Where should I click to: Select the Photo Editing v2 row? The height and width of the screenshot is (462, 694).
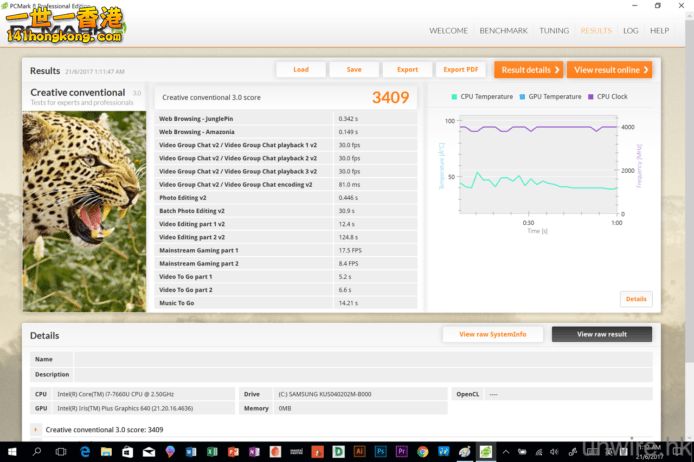tap(286, 198)
